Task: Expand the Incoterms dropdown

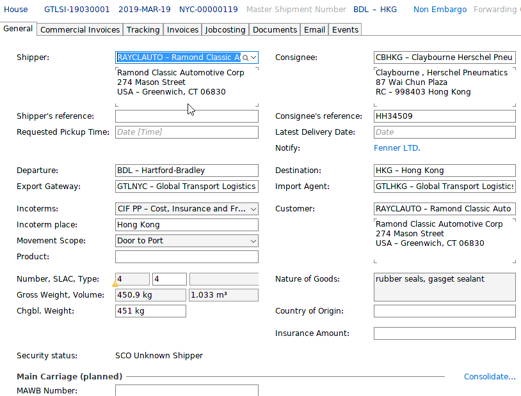Action: coord(253,209)
